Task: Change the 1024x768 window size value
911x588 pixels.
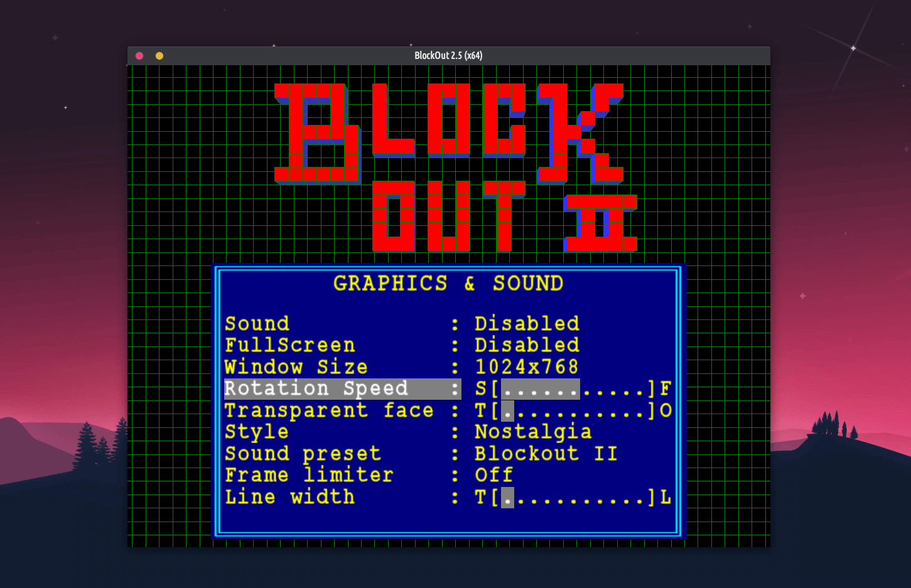Action: point(526,366)
